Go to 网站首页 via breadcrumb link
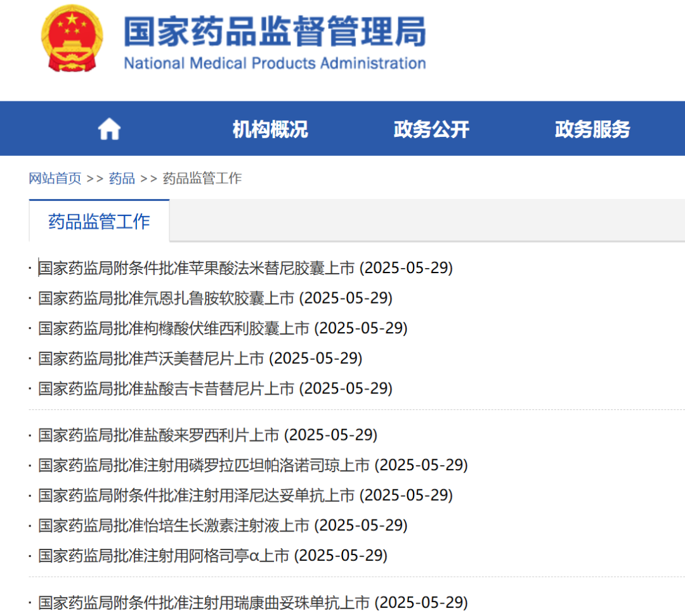This screenshot has width=685, height=616. [x=53, y=178]
